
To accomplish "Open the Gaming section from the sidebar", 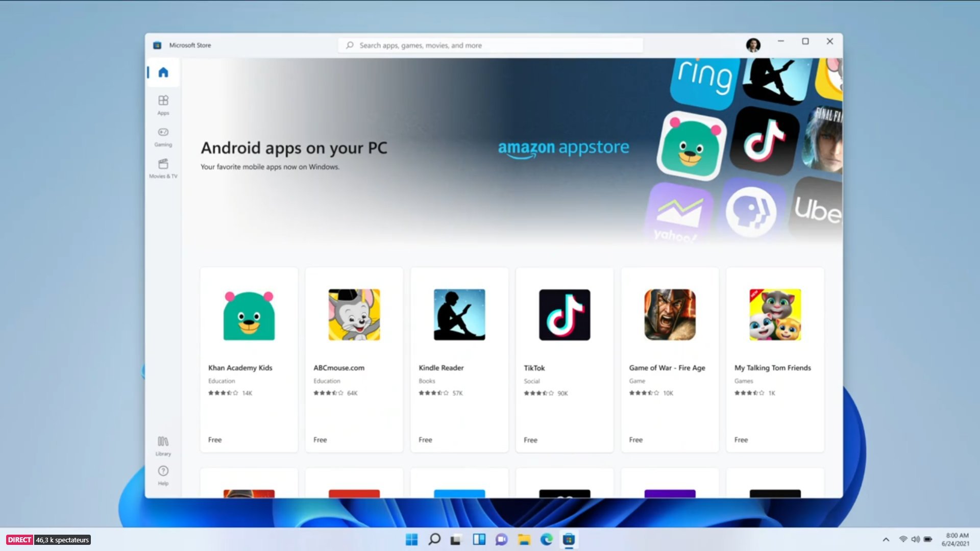I will coord(163,136).
